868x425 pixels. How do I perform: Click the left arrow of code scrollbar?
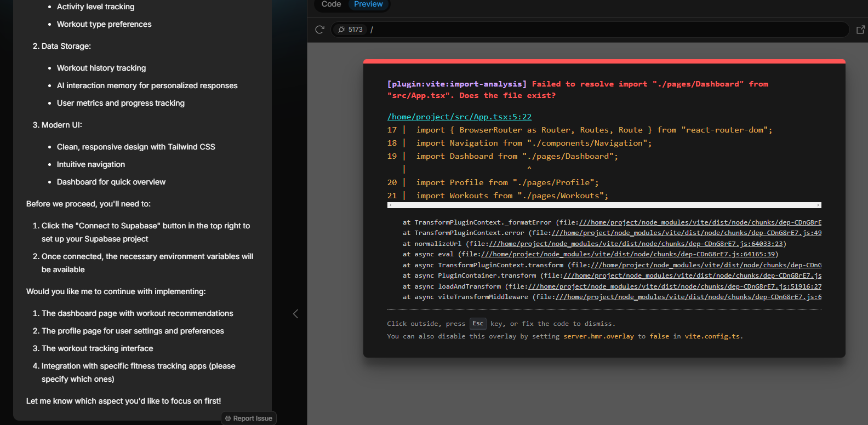click(x=390, y=205)
